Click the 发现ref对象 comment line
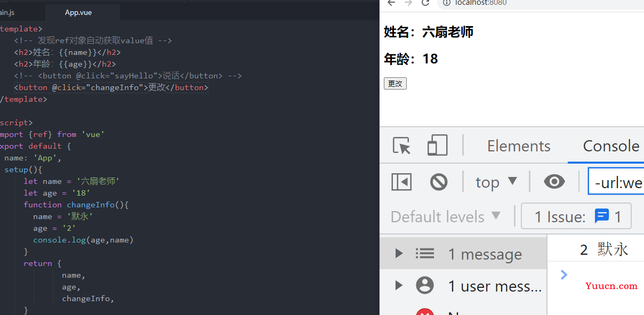This screenshot has width=644, height=315. pyautogui.click(x=93, y=41)
